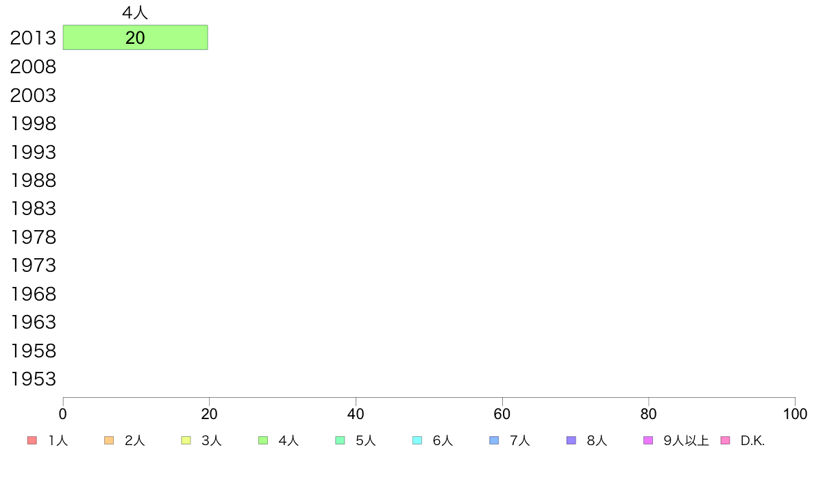Toggle the green 4人 legend swatch
The image size is (814, 504).
click(263, 440)
